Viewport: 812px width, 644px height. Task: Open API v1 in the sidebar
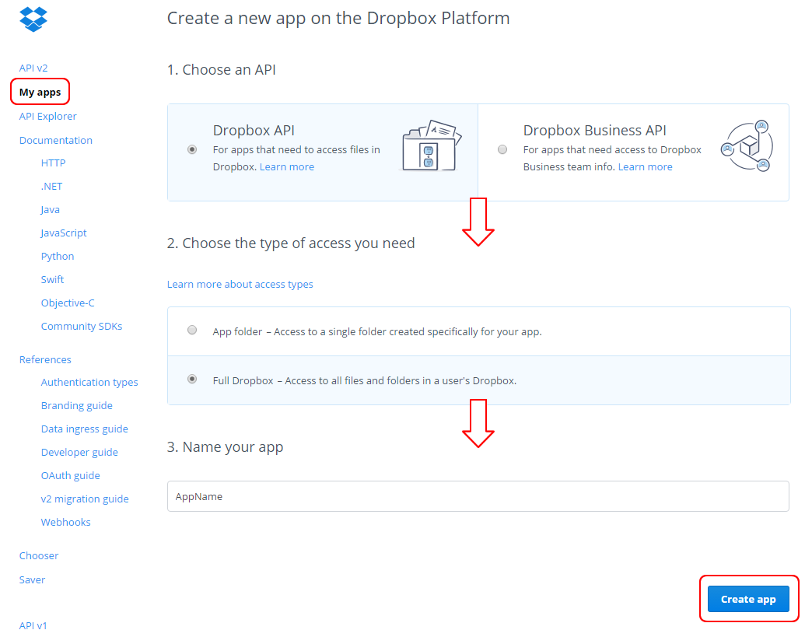pyautogui.click(x=33, y=625)
